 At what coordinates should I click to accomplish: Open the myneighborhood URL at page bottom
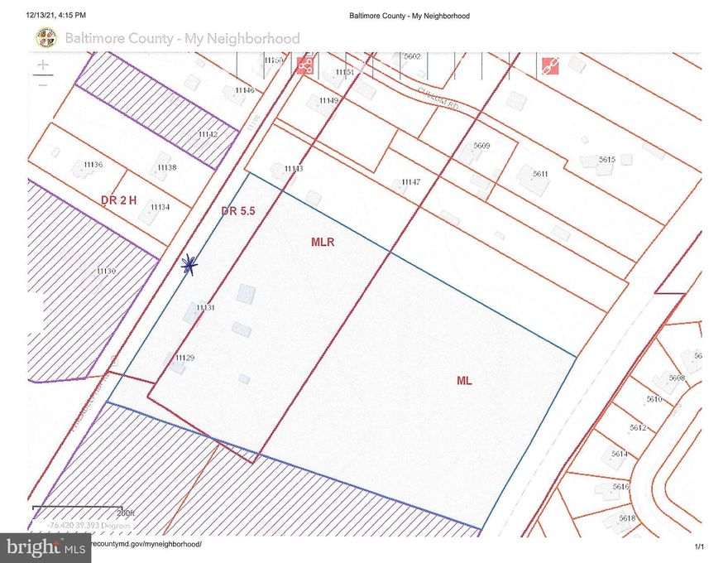click(x=145, y=546)
